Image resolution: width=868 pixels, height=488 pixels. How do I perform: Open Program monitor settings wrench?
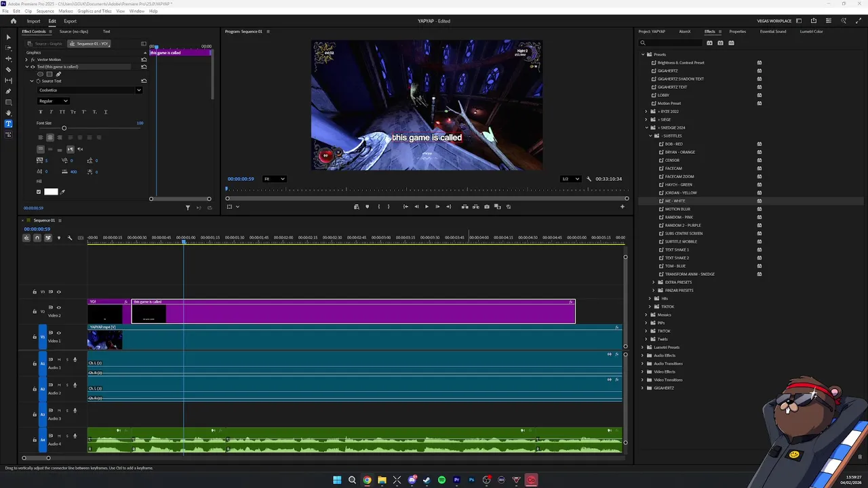(589, 179)
